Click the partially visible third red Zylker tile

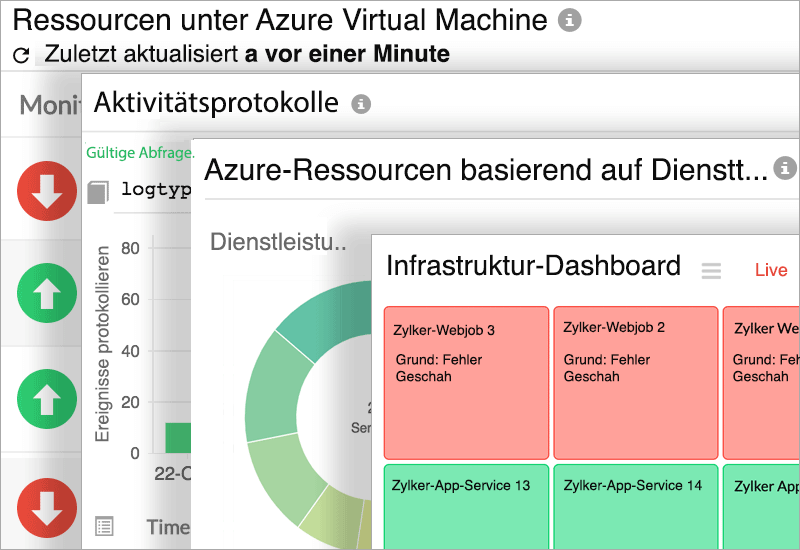click(x=761, y=383)
